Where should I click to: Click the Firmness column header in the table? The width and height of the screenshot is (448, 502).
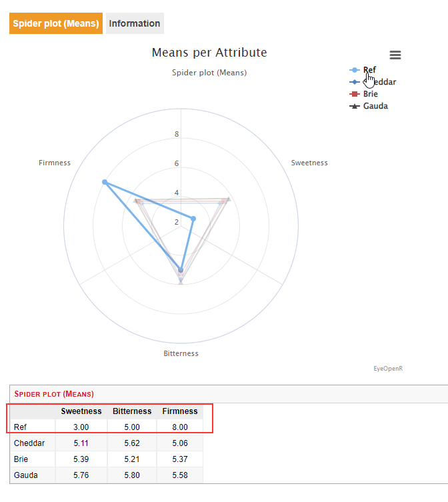(x=180, y=411)
